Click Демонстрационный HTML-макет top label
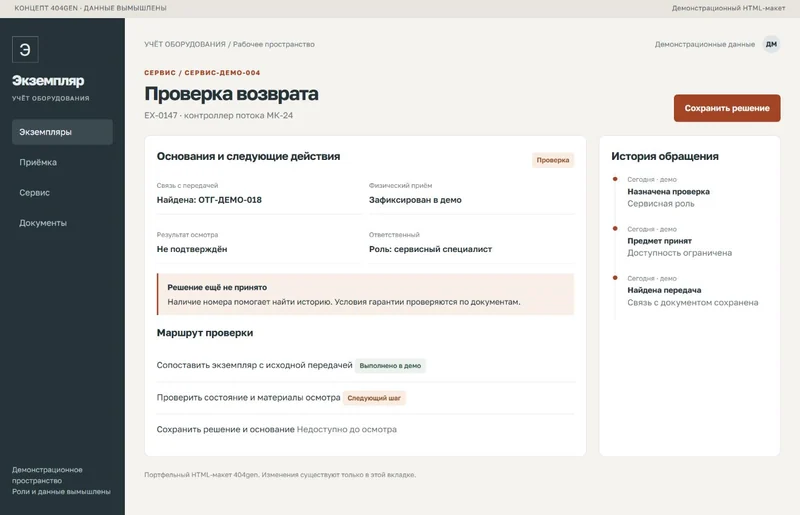Screen dimensions: 800x515 [728, 8]
